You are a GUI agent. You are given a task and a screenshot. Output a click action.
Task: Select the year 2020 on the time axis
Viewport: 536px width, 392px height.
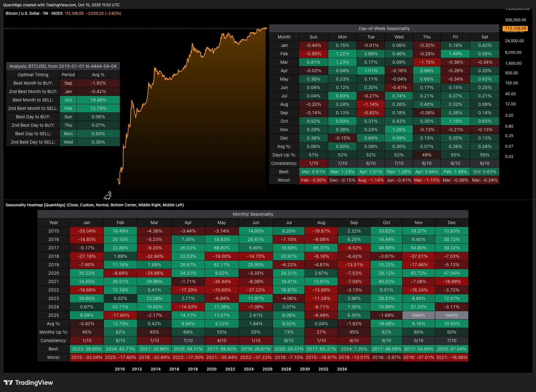click(x=211, y=369)
